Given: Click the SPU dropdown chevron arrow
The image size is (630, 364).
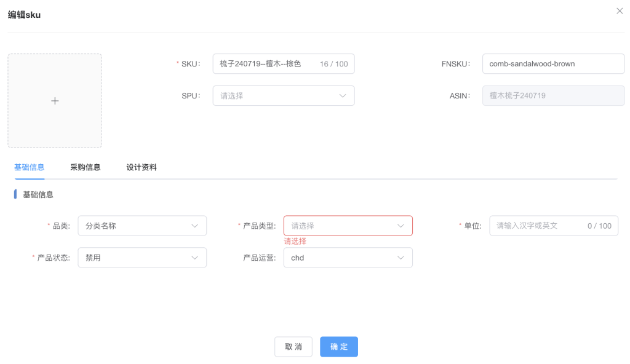Looking at the screenshot, I should point(343,96).
